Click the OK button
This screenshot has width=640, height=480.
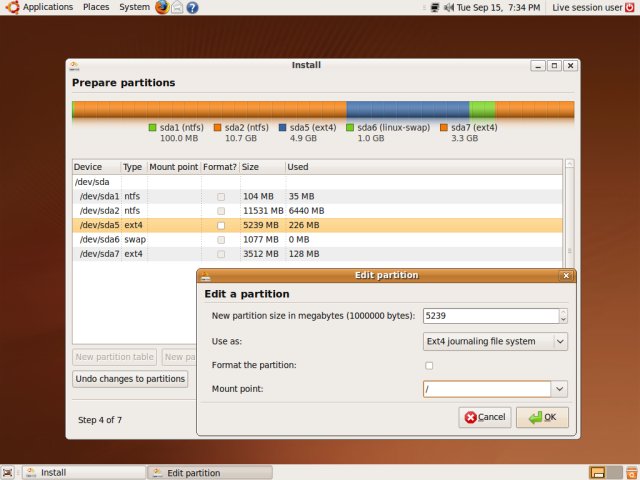click(x=542, y=417)
